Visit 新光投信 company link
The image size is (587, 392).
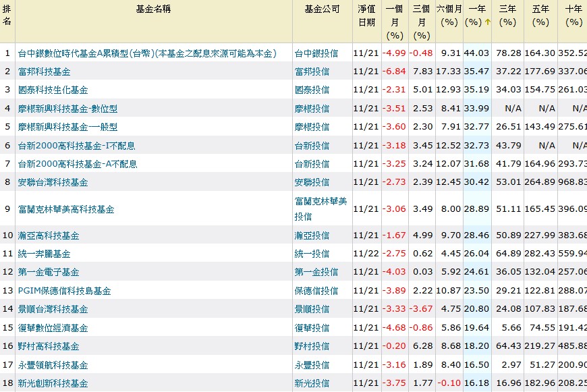(312, 383)
